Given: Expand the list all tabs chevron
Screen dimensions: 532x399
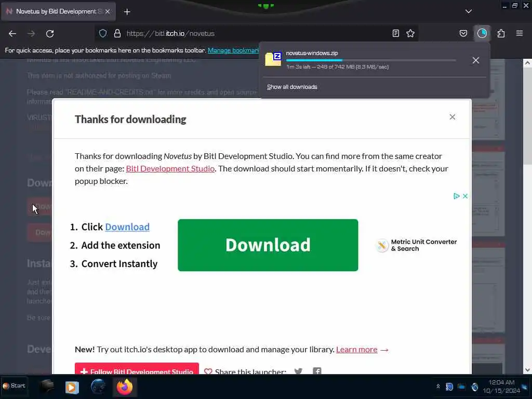Looking at the screenshot, I should [469, 11].
